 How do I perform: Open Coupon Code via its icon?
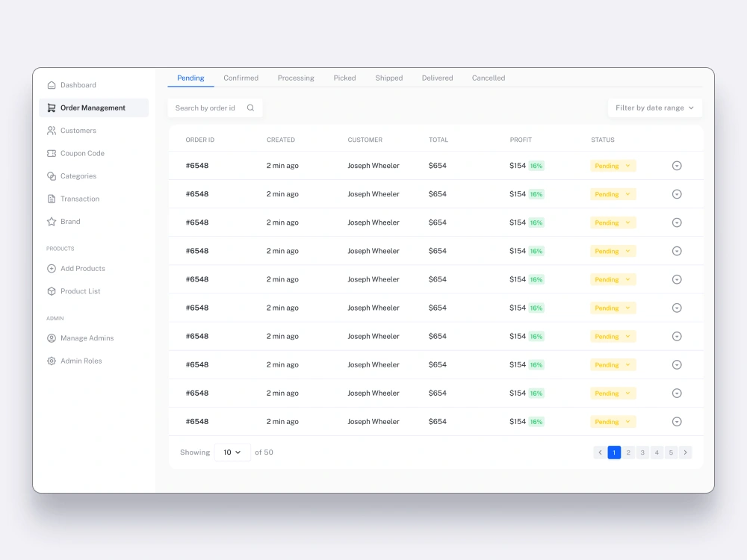click(51, 153)
